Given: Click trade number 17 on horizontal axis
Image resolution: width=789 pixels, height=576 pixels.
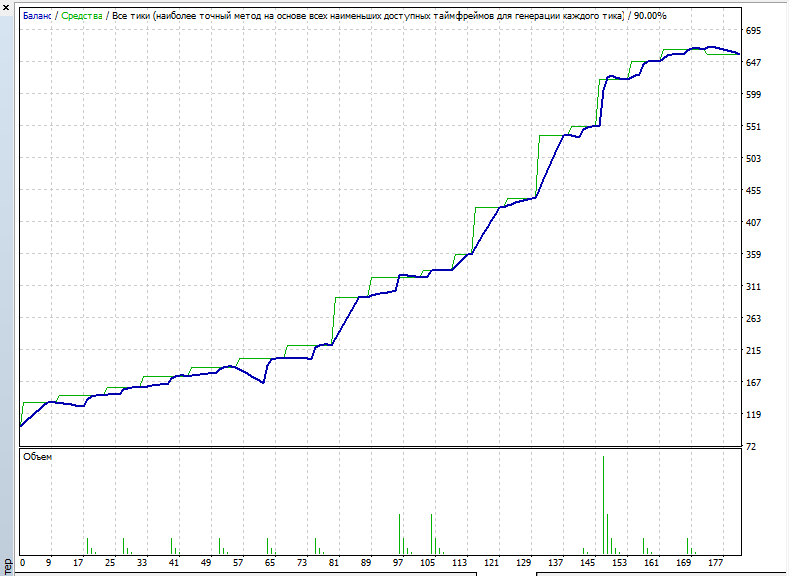Looking at the screenshot, I should click(78, 563).
